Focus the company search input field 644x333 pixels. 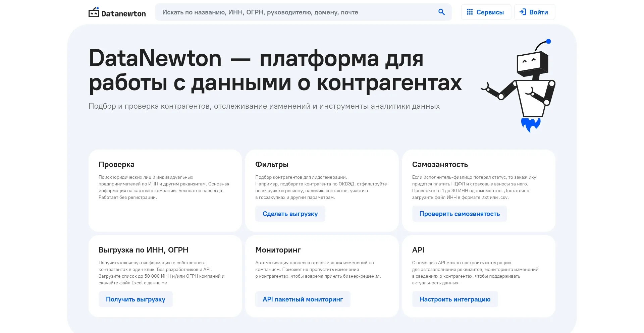tap(295, 12)
